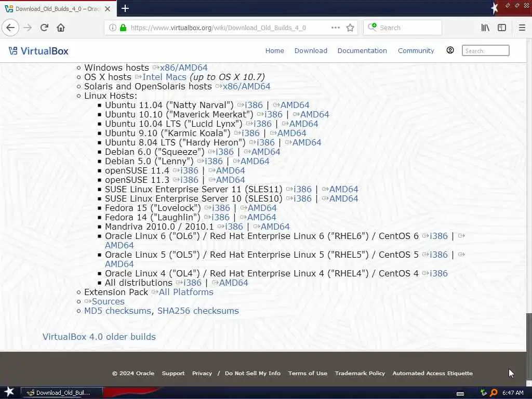Download Mandriva 2010.0 i386 package
Image resolution: width=532 pixels, height=399 pixels.
coord(234,227)
